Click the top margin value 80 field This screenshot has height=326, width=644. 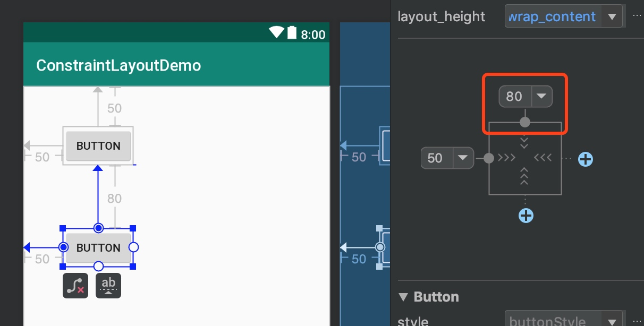pyautogui.click(x=515, y=96)
